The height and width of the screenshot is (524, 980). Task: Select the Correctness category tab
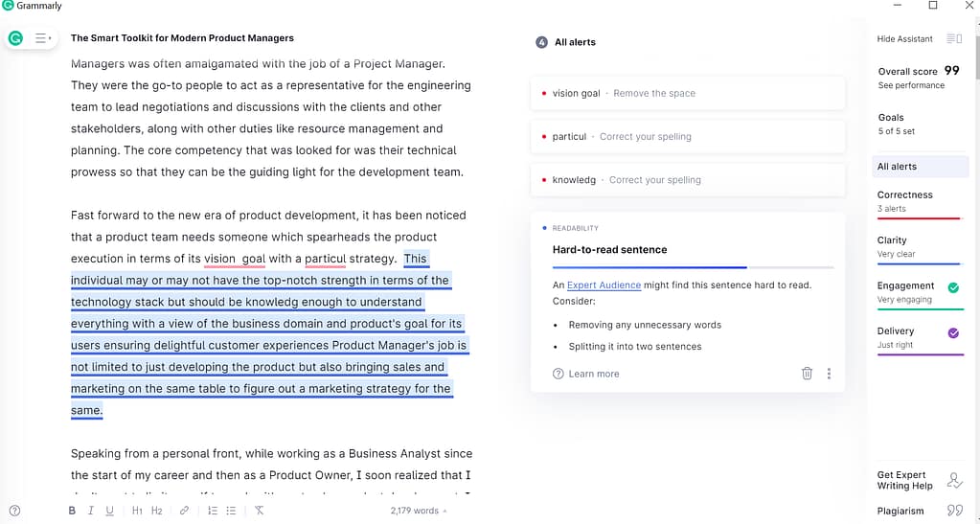point(919,200)
